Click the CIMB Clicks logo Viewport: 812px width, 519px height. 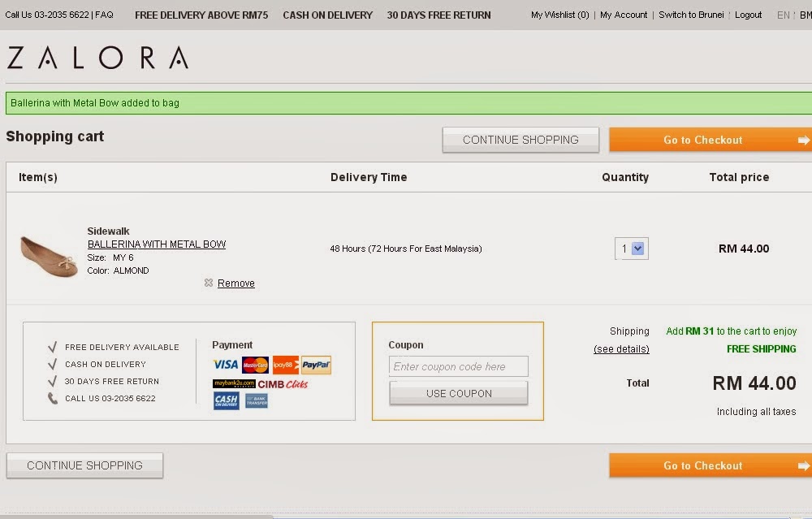(x=283, y=383)
